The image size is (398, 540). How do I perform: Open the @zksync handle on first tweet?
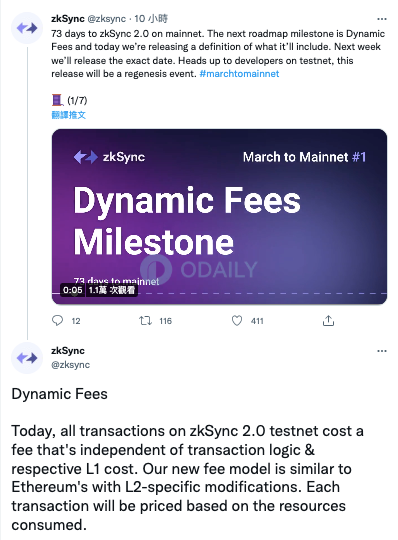coord(107,19)
